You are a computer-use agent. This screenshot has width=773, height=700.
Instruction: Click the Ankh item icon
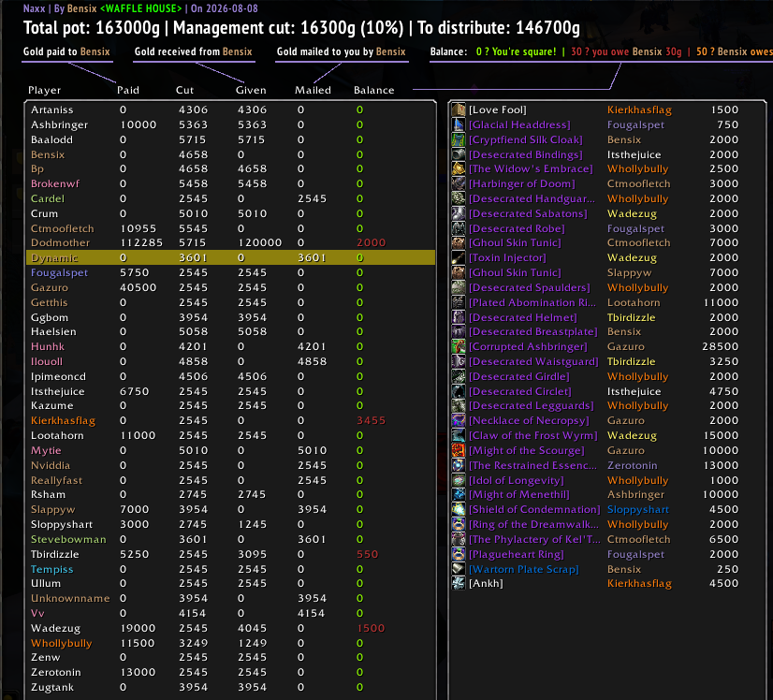[459, 583]
